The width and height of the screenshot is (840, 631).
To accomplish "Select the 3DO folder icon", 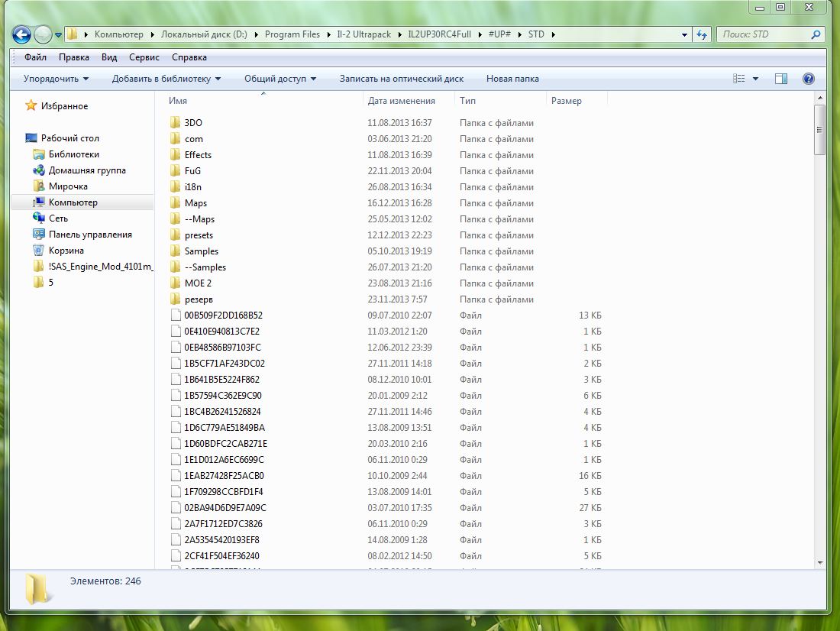I will tap(175, 122).
